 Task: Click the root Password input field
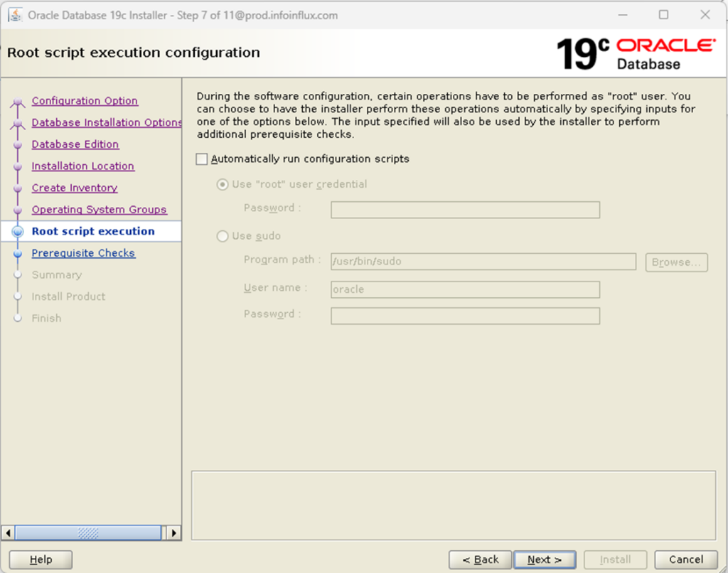[x=465, y=209]
